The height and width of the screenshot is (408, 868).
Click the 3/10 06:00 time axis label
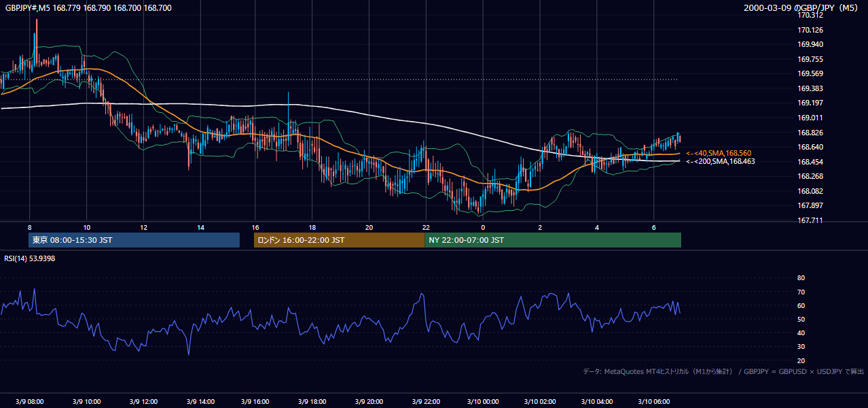coord(654,401)
